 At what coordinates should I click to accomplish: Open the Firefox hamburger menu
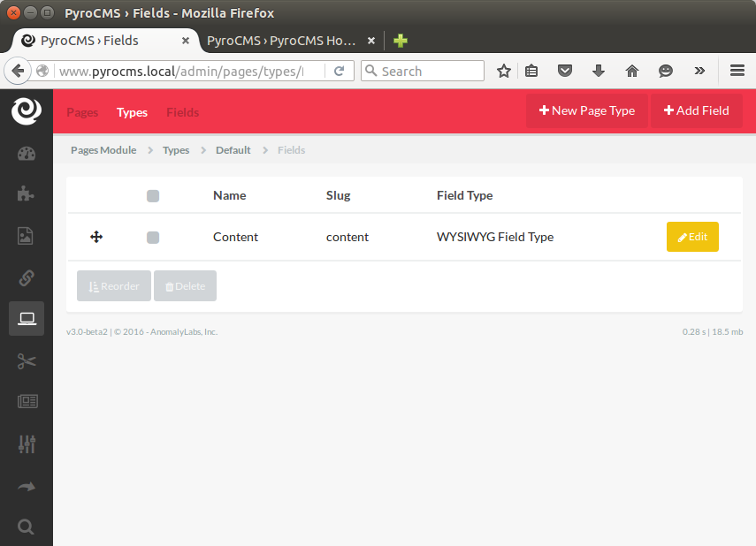(737, 71)
